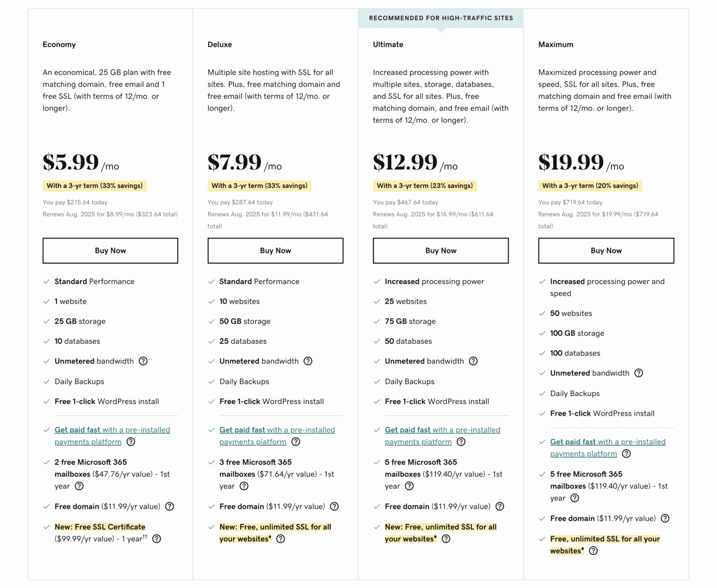Open help icon beside Economy payments platform

pyautogui.click(x=131, y=442)
